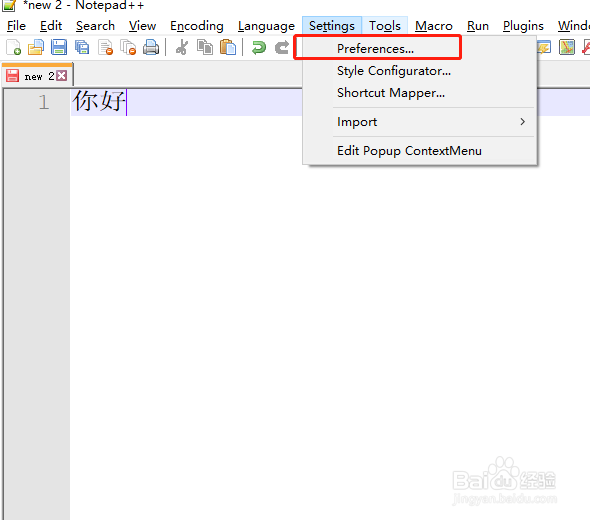The width and height of the screenshot is (590, 520).
Task: Select Shortcut Mapper... menu entry
Action: 420,93
